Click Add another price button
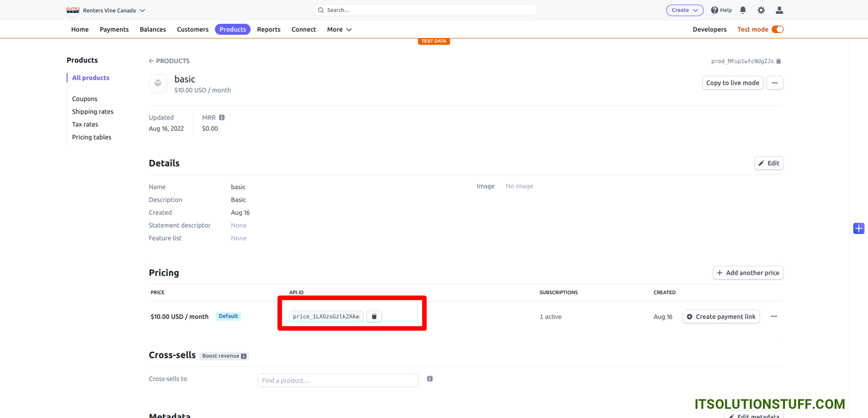This screenshot has height=418, width=868. (x=748, y=273)
